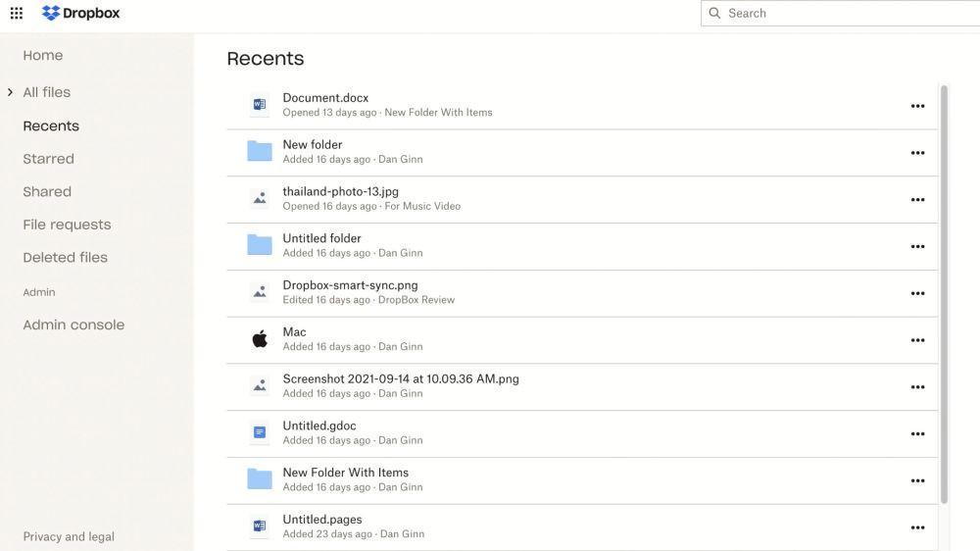
Task: Open more options for Dropbox-smart-sync.png
Action: 917,293
